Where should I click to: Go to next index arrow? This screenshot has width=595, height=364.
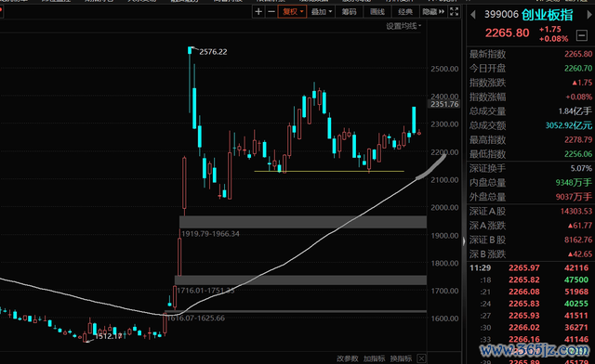[589, 15]
